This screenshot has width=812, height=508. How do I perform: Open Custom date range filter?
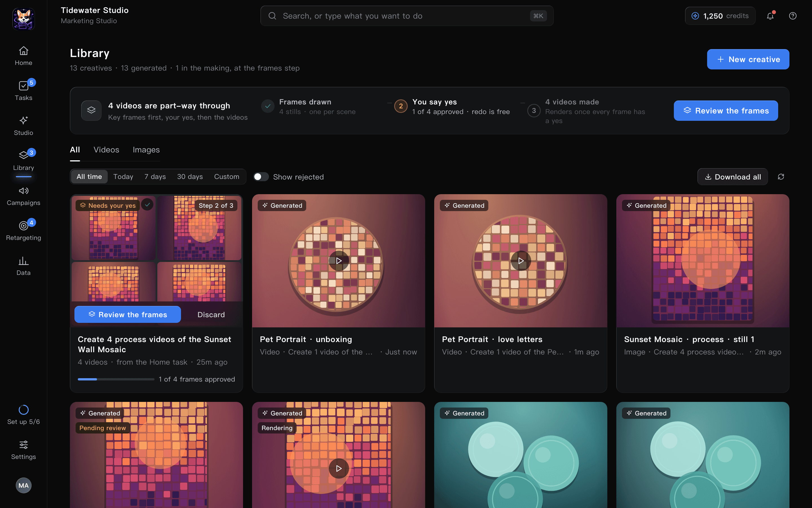click(x=227, y=176)
